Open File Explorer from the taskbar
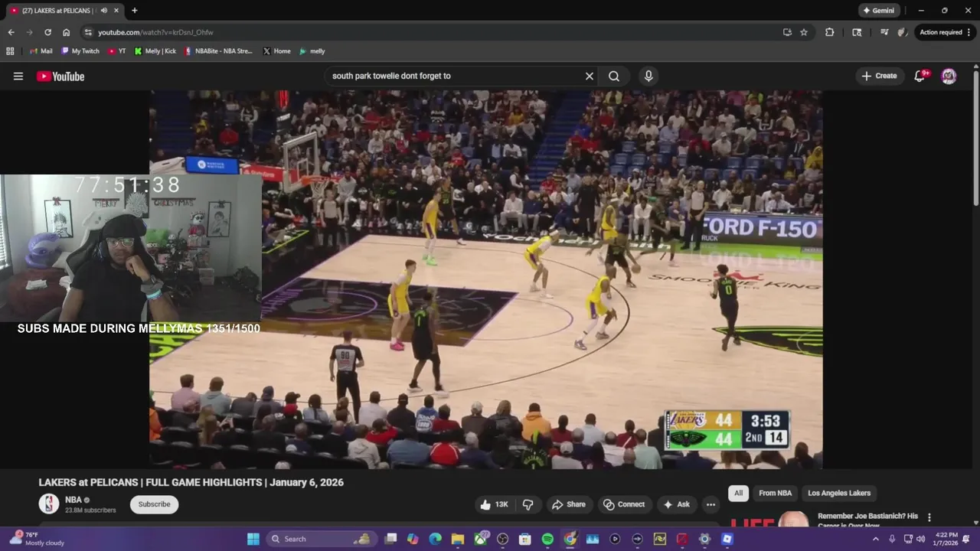The height and width of the screenshot is (551, 980). pyautogui.click(x=458, y=539)
